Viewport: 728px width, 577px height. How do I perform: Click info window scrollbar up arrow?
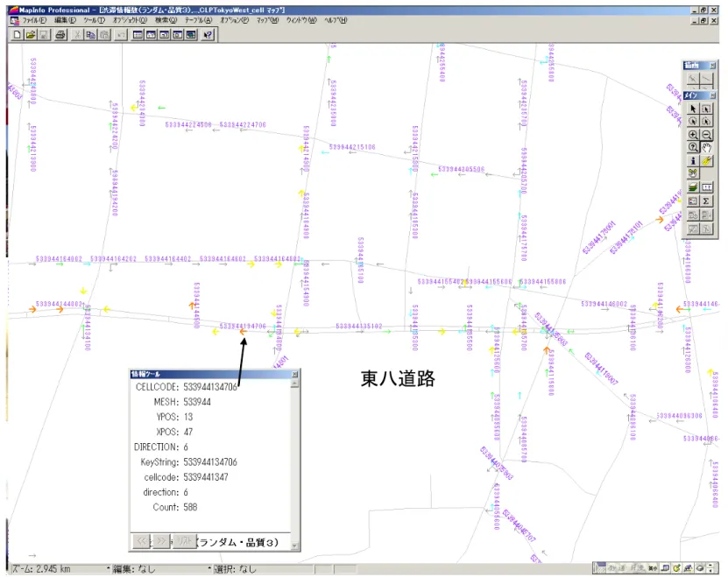coord(294,383)
